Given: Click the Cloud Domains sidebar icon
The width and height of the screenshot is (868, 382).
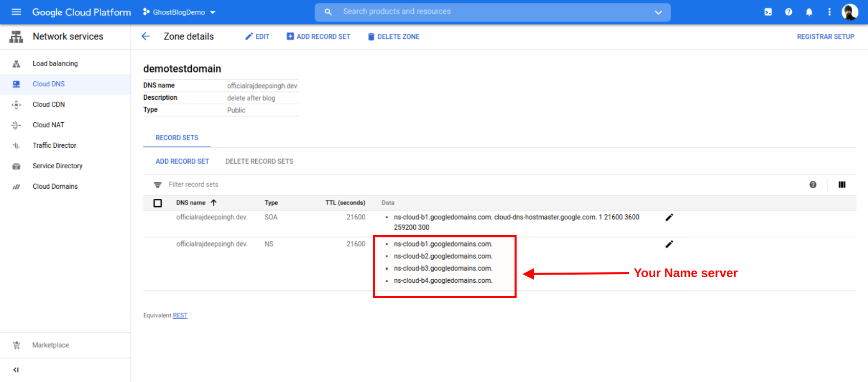Looking at the screenshot, I should point(16,187).
